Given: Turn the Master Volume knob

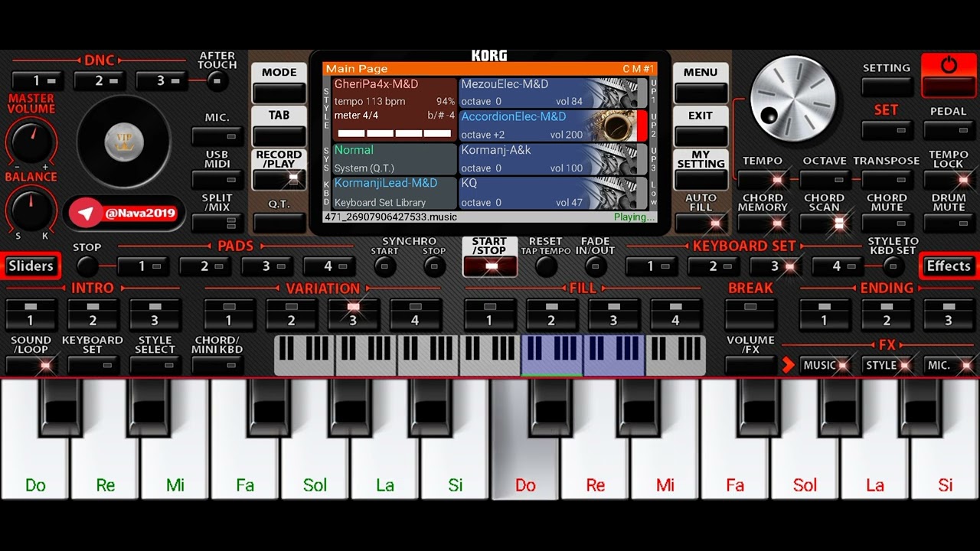Looking at the screenshot, I should (x=31, y=141).
